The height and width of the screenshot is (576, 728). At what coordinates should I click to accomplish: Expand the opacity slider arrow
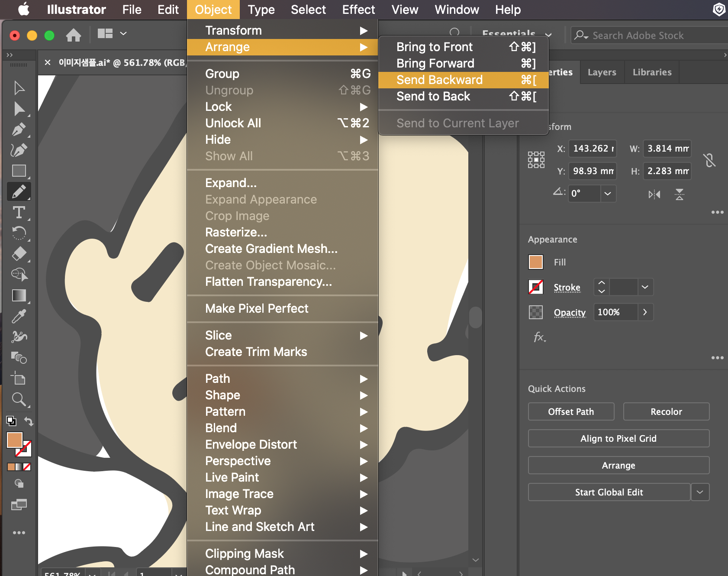tap(645, 312)
